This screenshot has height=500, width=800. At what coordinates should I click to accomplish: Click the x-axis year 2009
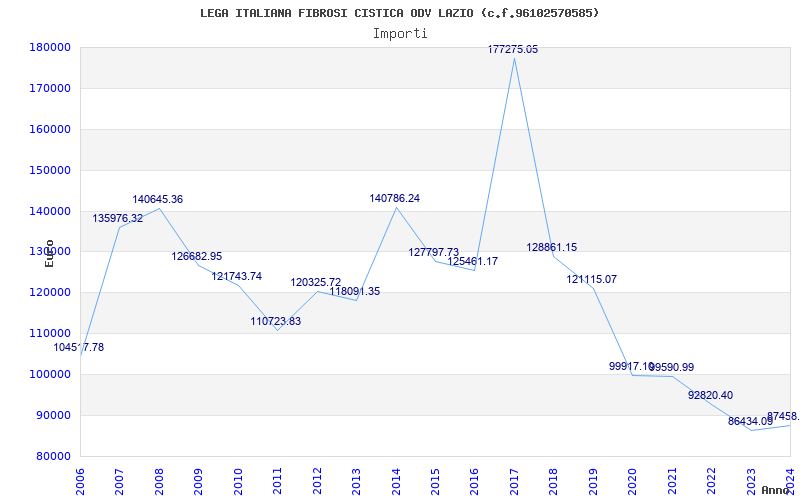click(x=198, y=482)
